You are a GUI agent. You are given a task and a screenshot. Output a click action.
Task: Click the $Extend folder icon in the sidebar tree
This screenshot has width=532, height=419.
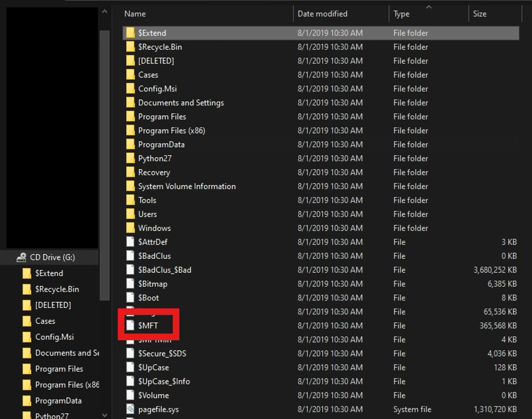tap(27, 273)
